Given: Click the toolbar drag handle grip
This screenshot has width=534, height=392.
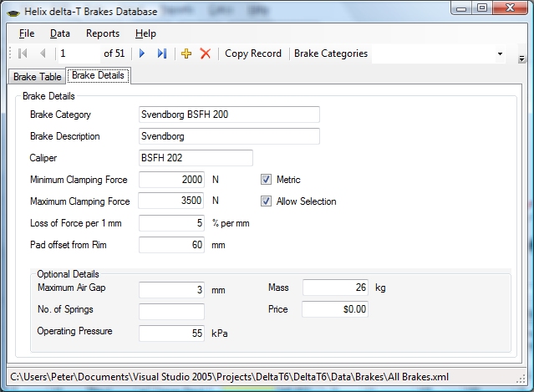Looking at the screenshot, I should click(x=11, y=53).
